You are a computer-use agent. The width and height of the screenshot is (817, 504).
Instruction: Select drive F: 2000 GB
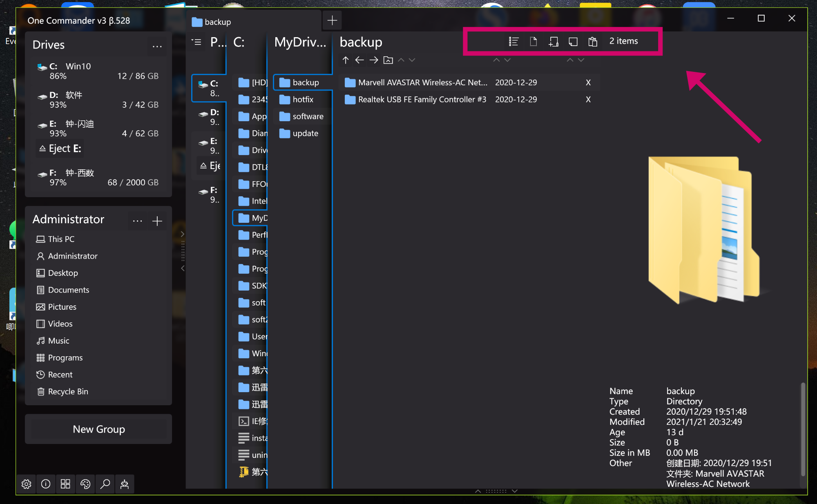pyautogui.click(x=98, y=178)
